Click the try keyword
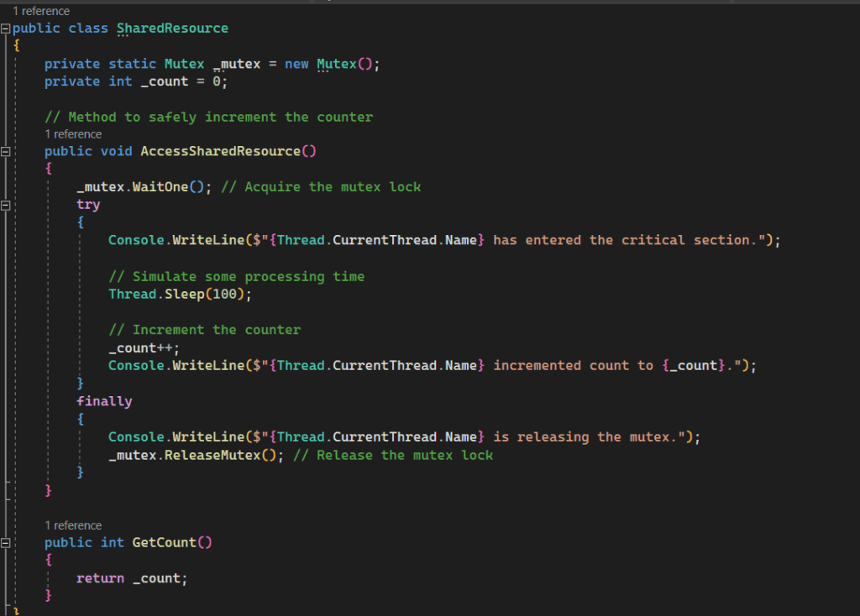This screenshot has width=860, height=616. tap(88, 204)
